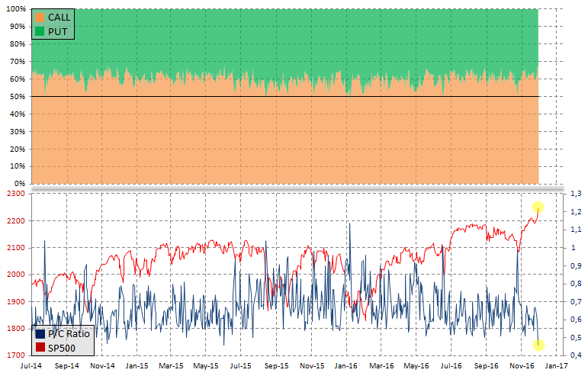Click the Jul-14 x-axis date label

tap(32, 366)
